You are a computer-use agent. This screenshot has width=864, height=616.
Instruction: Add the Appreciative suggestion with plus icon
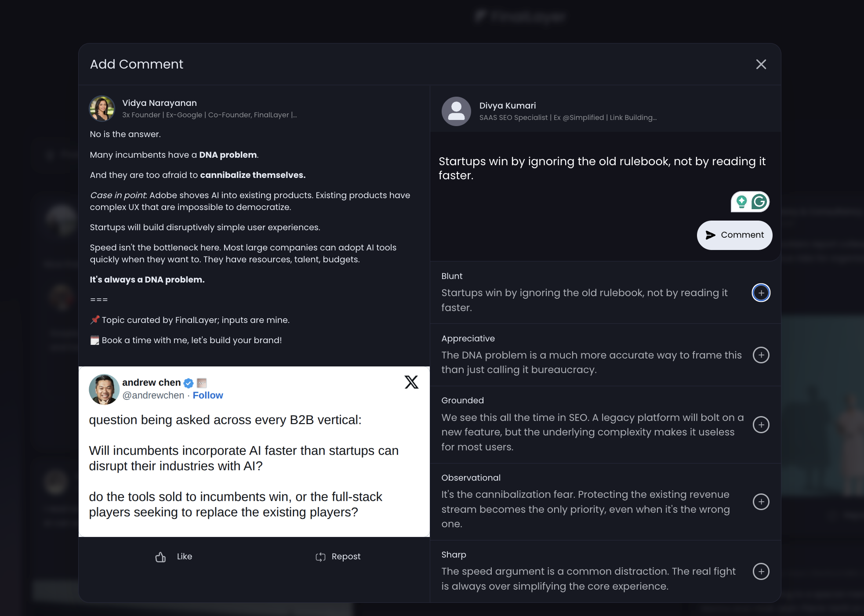pos(761,355)
